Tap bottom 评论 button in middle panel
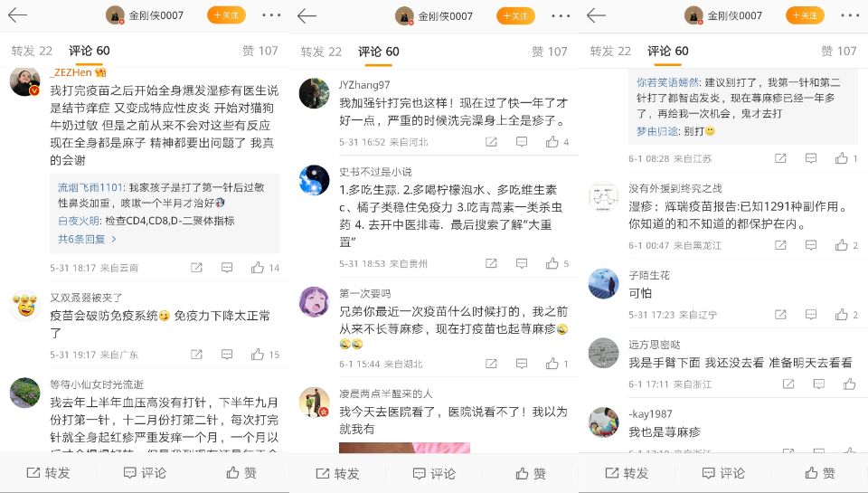 click(434, 474)
